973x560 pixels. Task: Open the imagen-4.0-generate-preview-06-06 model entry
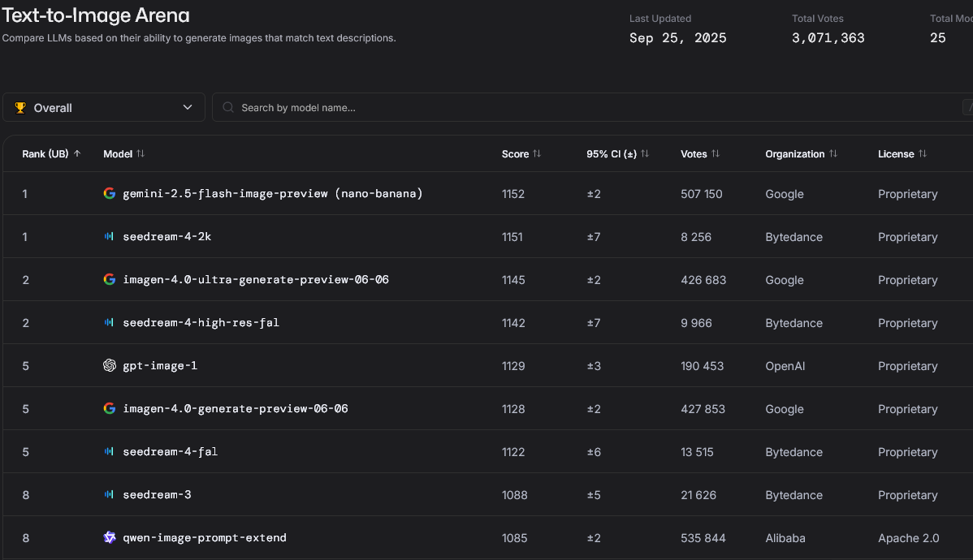pos(235,409)
